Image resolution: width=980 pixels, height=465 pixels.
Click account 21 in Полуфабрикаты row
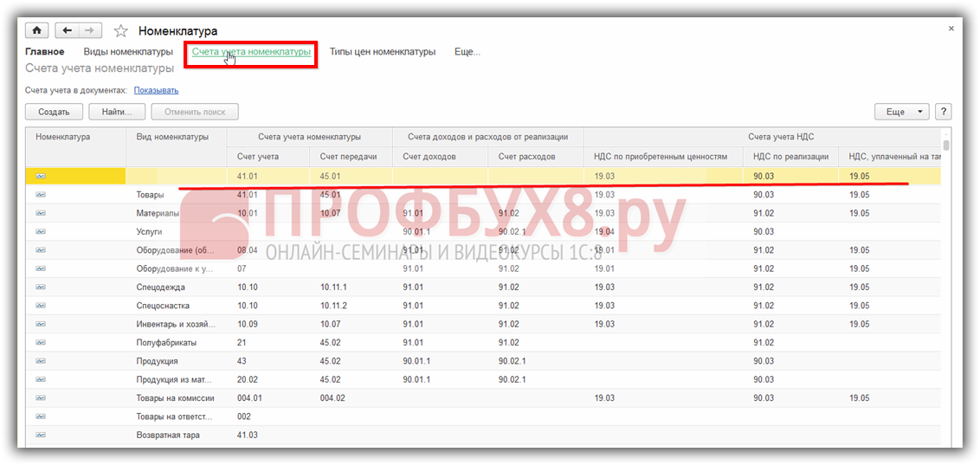(242, 343)
